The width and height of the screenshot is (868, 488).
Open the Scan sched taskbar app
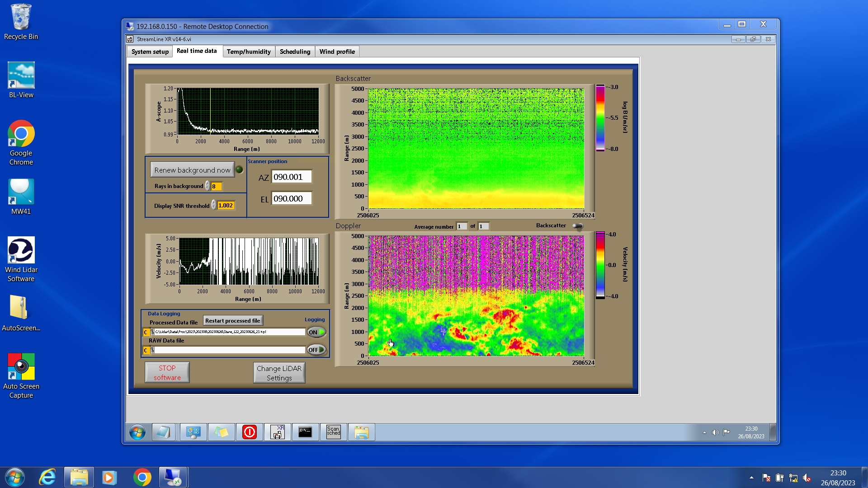333,432
